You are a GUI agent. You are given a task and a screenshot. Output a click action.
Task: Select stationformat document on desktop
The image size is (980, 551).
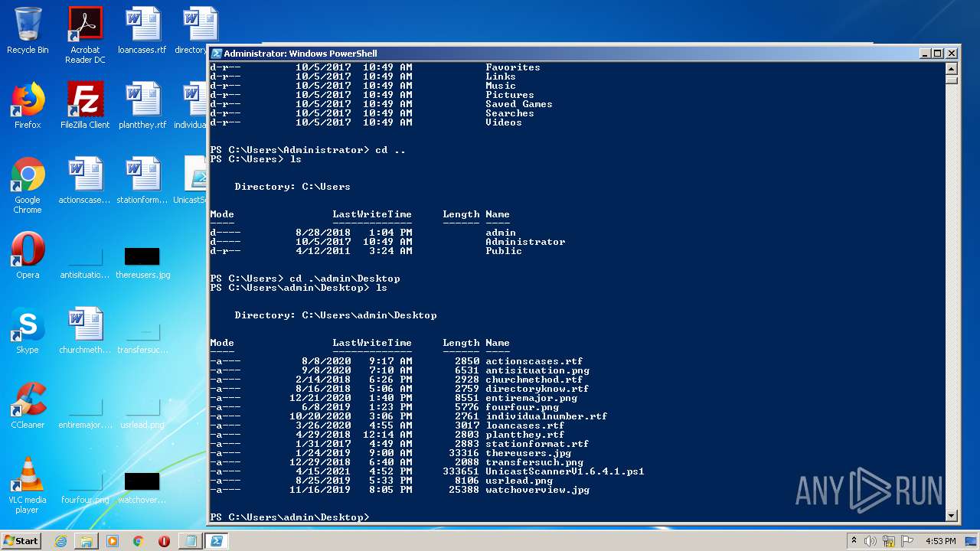pyautogui.click(x=142, y=181)
